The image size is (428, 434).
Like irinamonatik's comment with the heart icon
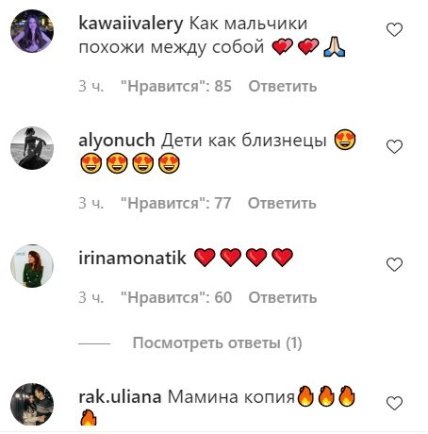tap(395, 264)
